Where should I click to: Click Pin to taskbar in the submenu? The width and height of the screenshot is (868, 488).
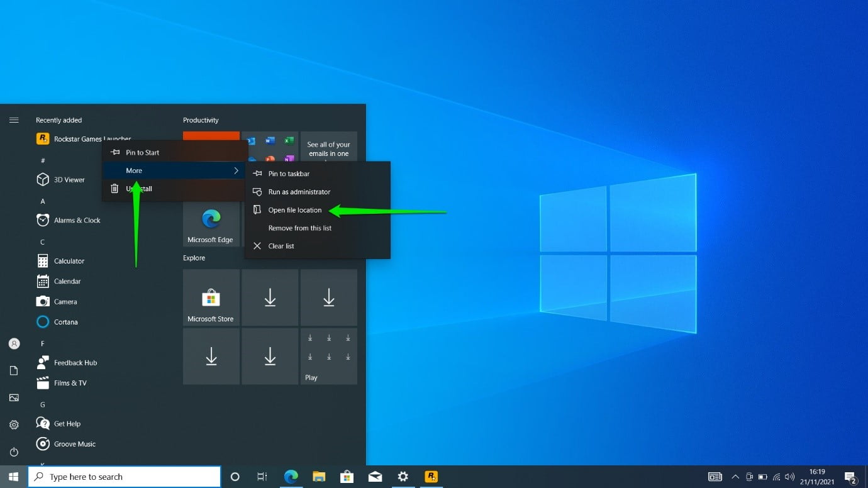(289, 174)
